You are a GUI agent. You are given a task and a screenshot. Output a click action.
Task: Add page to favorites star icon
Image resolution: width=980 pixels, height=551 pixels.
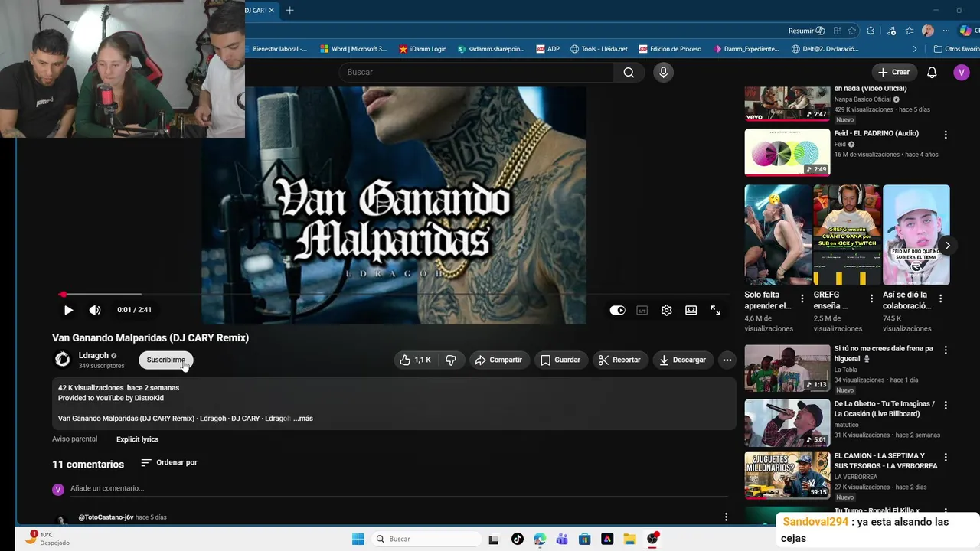[852, 31]
